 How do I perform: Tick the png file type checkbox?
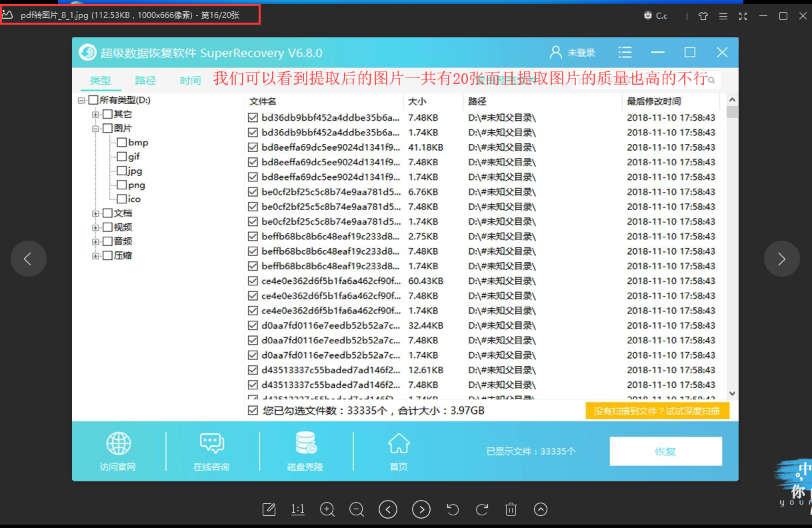tap(121, 185)
